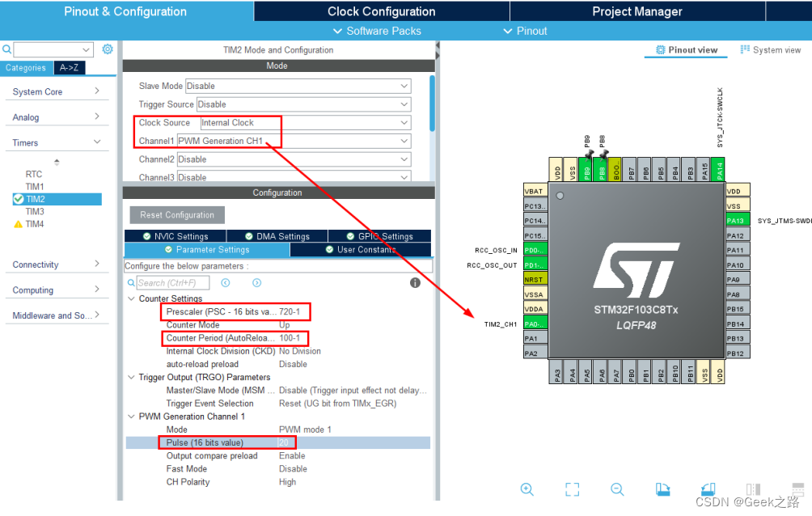
Task: Click the NRST pin on chip
Action: click(535, 279)
